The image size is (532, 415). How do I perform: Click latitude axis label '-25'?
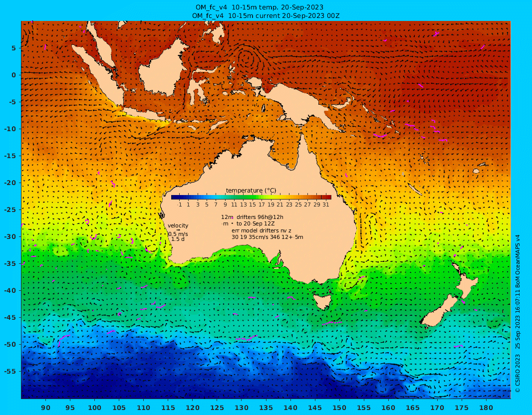click(10, 209)
